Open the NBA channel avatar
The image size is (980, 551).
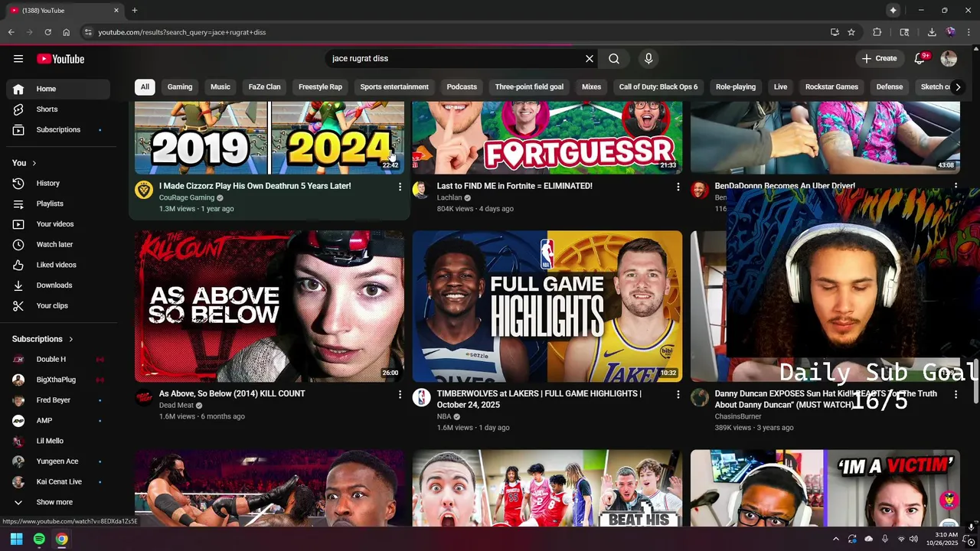pyautogui.click(x=422, y=397)
